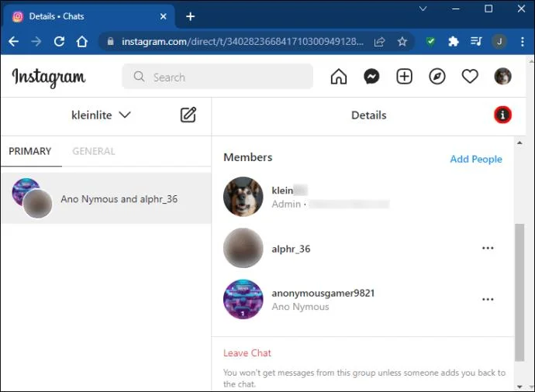
Task: Switch to the PRIMARY inbox tab
Action: click(30, 151)
